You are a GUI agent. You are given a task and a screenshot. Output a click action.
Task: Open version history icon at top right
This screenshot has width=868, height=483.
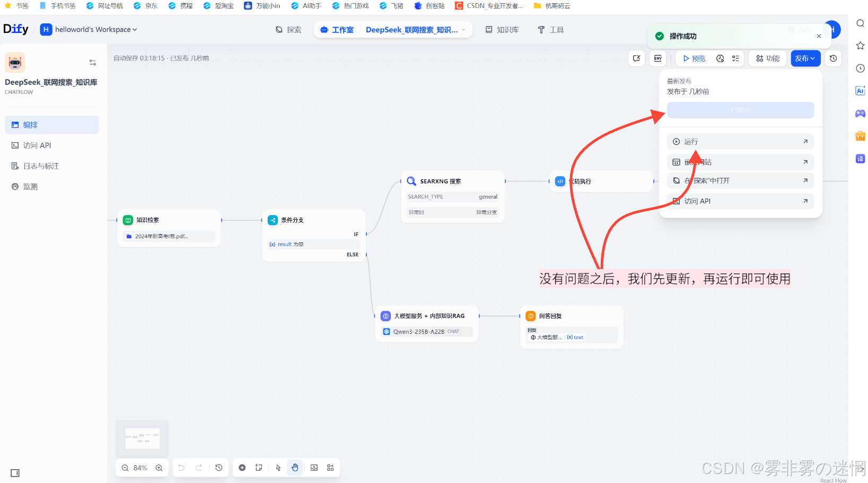click(833, 58)
